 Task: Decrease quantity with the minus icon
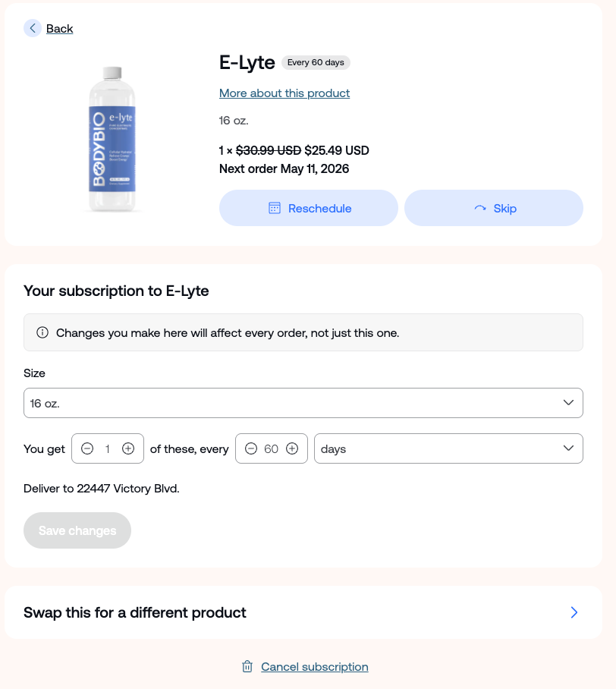[87, 448]
